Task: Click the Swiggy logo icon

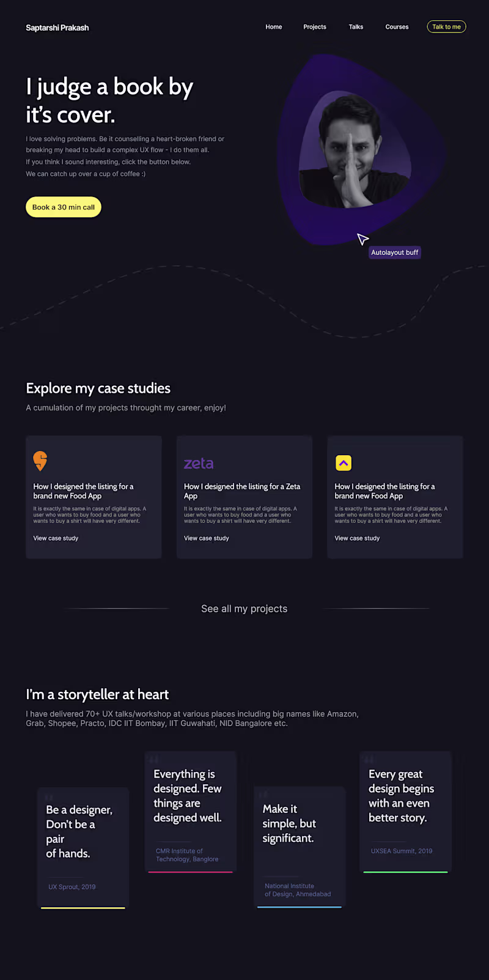Action: coord(40,461)
